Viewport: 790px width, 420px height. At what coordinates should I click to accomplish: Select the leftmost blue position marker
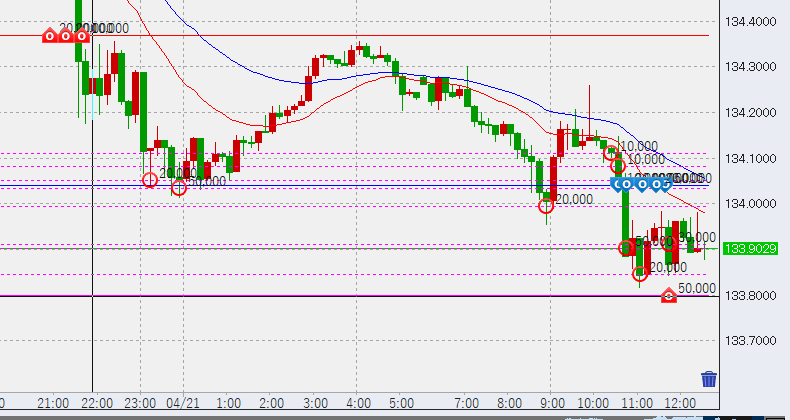(x=620, y=184)
